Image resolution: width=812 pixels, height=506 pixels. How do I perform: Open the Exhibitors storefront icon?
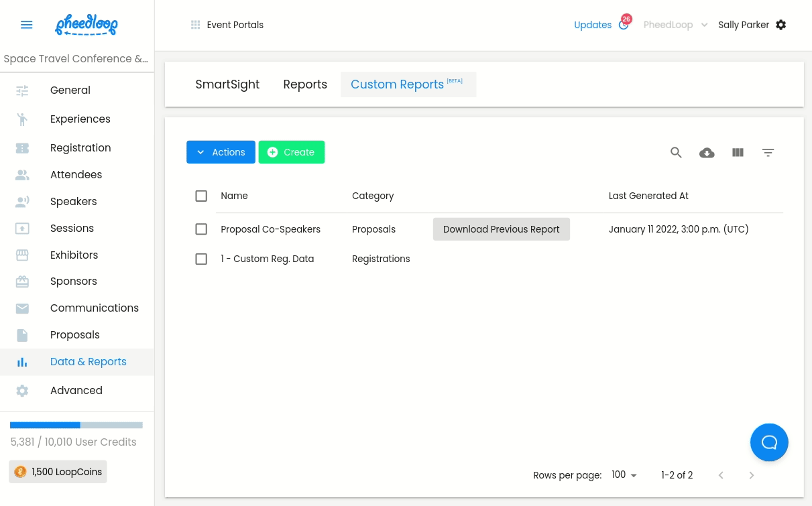click(x=22, y=255)
